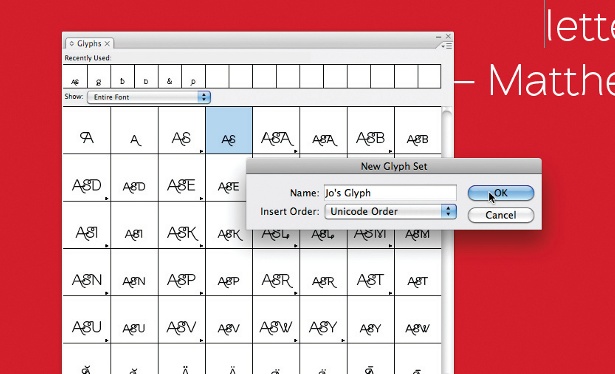Choose the larger ASW ligature glyph
This screenshot has width=615, height=374.
(x=276, y=320)
